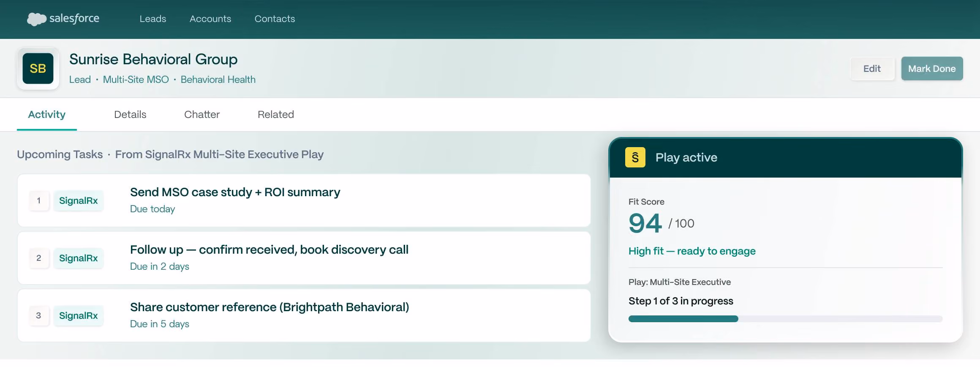Image resolution: width=980 pixels, height=367 pixels.
Task: Click the Multi-Site MSO label
Action: (x=136, y=79)
